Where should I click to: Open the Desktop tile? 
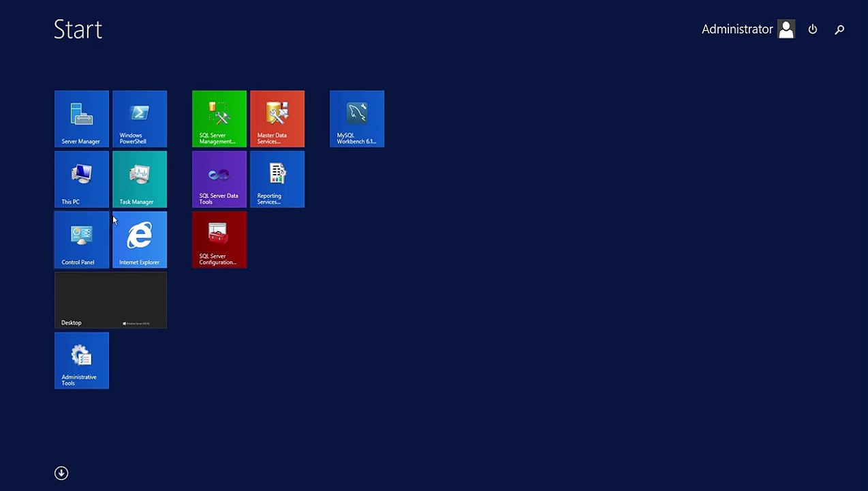[x=110, y=300]
